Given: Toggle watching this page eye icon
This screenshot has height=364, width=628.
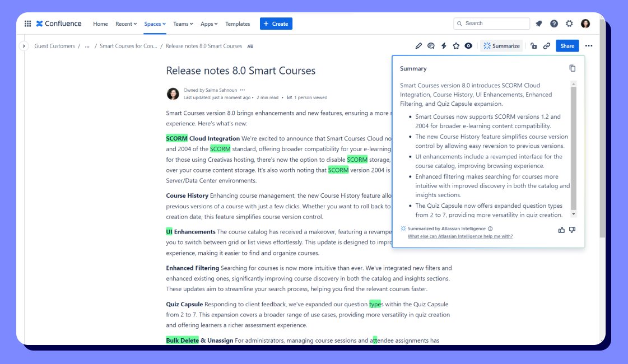Looking at the screenshot, I should (468, 46).
